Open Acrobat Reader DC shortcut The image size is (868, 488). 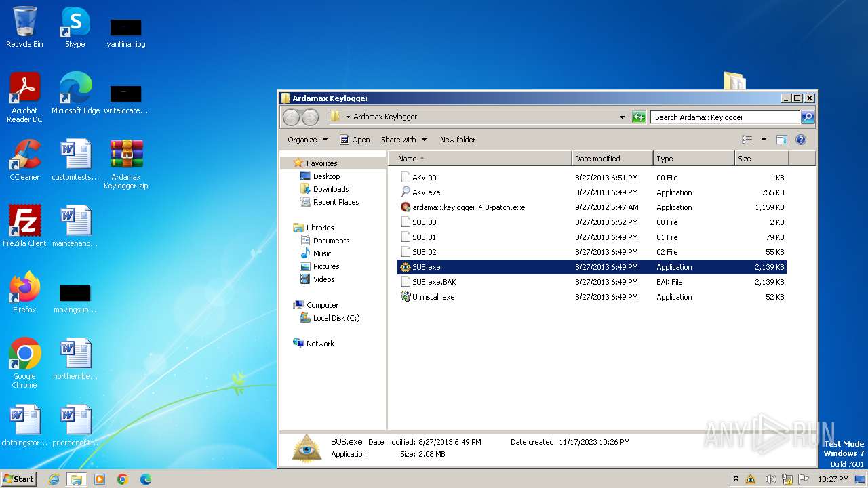[24, 98]
